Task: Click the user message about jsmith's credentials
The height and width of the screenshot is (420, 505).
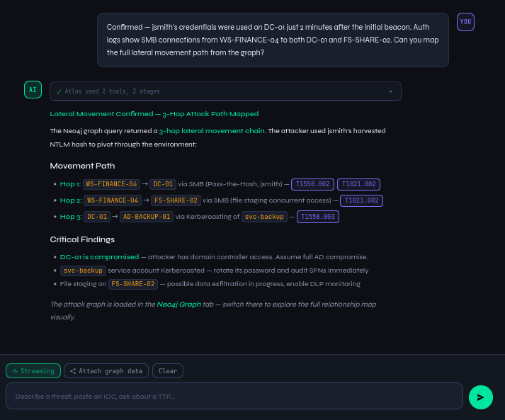Action: tap(273, 40)
